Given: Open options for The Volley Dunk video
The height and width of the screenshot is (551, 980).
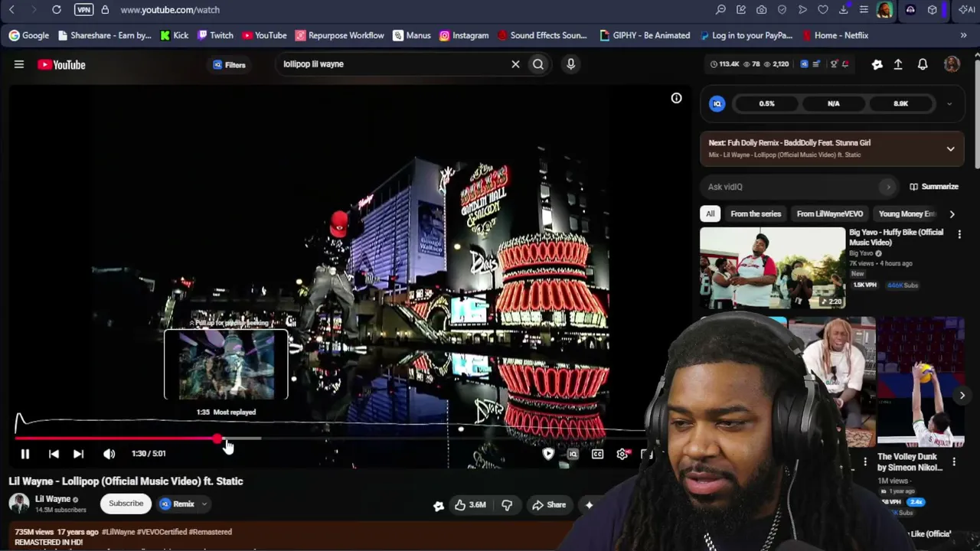Looking at the screenshot, I should (954, 461).
